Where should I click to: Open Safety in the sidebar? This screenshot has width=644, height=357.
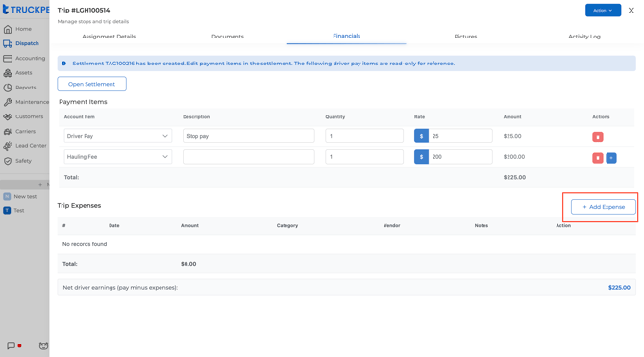coord(24,161)
